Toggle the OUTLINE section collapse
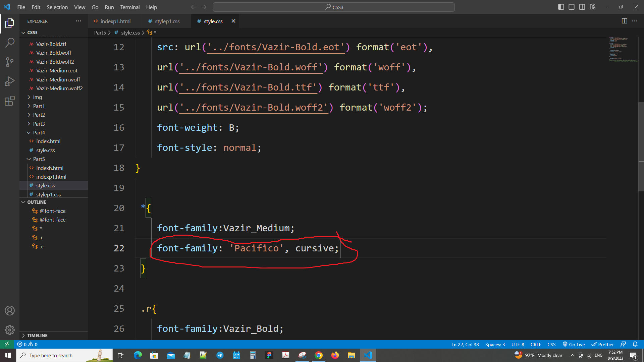This screenshot has width=644, height=362. tap(23, 202)
